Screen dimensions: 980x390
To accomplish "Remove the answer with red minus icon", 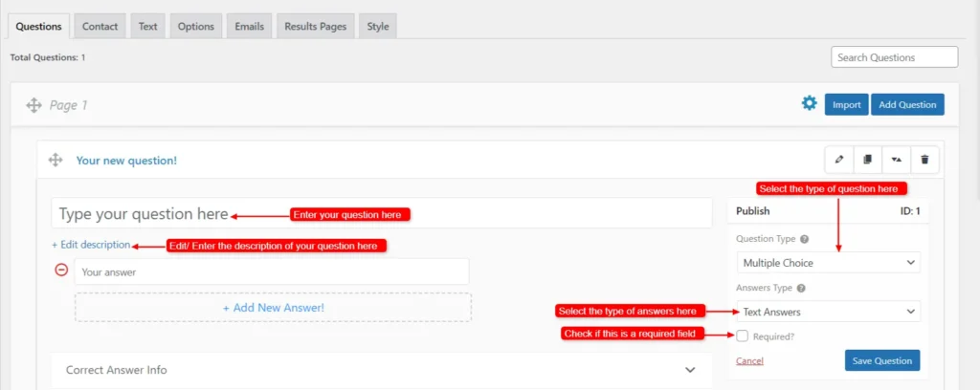I will (x=61, y=271).
